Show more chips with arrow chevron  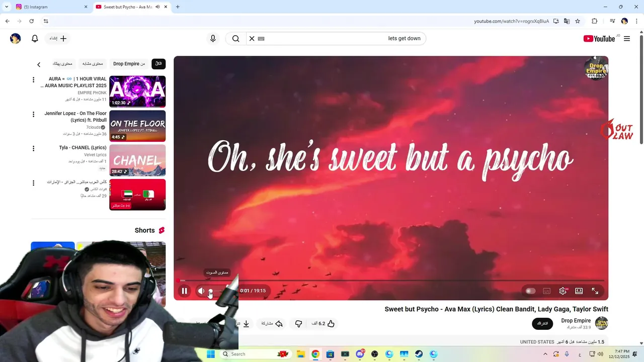click(39, 64)
